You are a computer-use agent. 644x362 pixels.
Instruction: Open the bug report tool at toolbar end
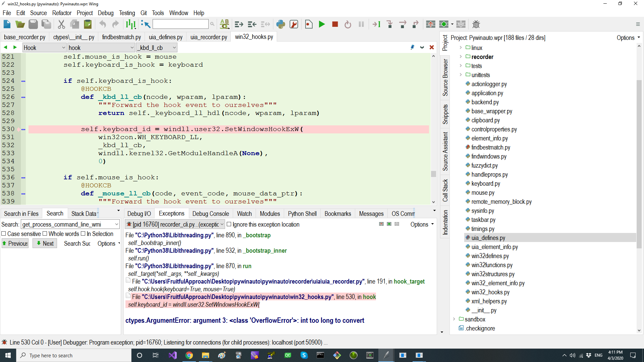point(476,24)
